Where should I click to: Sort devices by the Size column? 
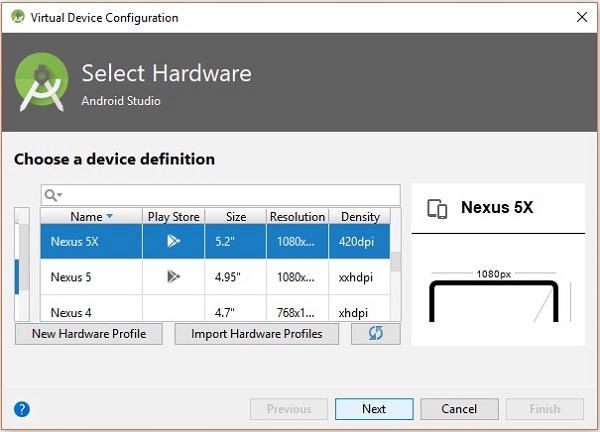click(236, 216)
